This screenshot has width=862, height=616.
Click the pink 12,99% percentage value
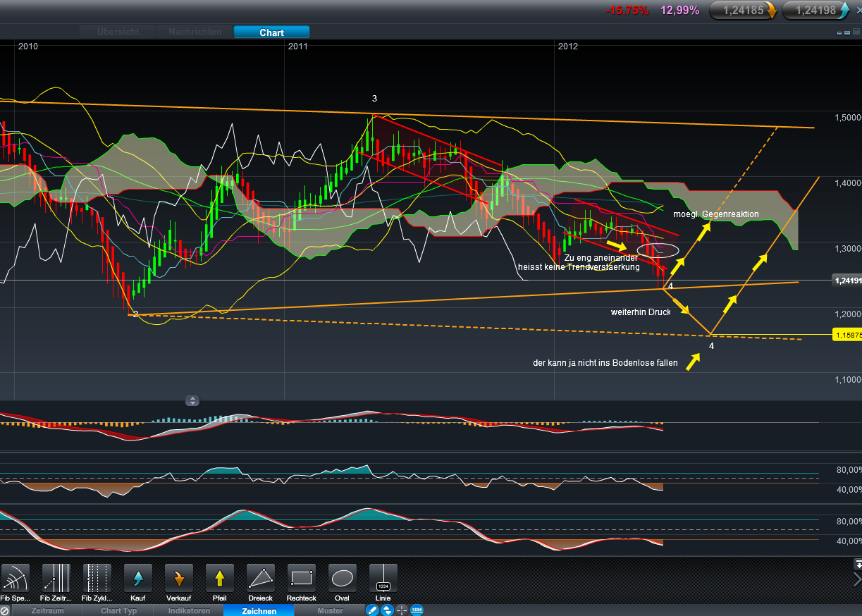(x=680, y=10)
